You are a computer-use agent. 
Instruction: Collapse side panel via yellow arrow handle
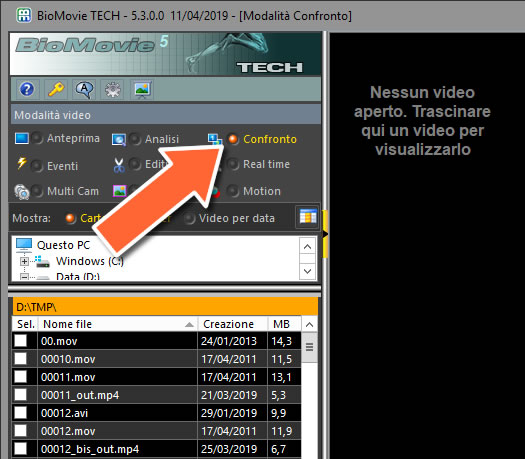[x=325, y=234]
